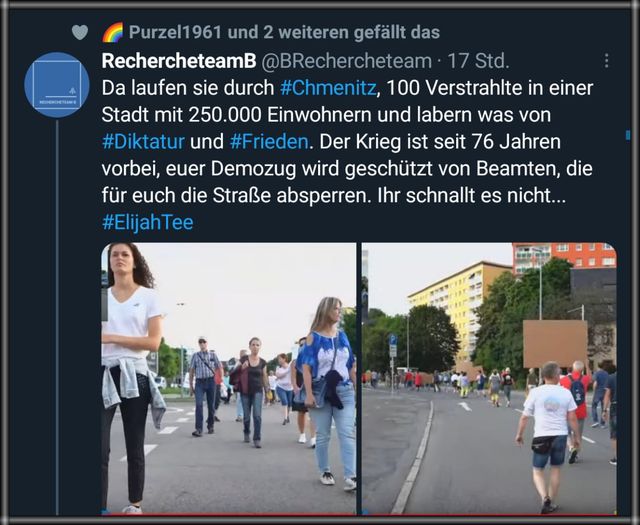The height and width of the screenshot is (525, 640).
Task: Open the #ElijahTee hashtag
Action: pos(147,222)
